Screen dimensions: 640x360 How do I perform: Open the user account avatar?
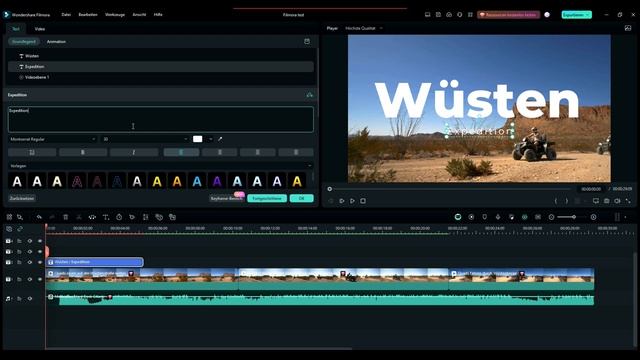click(x=547, y=15)
